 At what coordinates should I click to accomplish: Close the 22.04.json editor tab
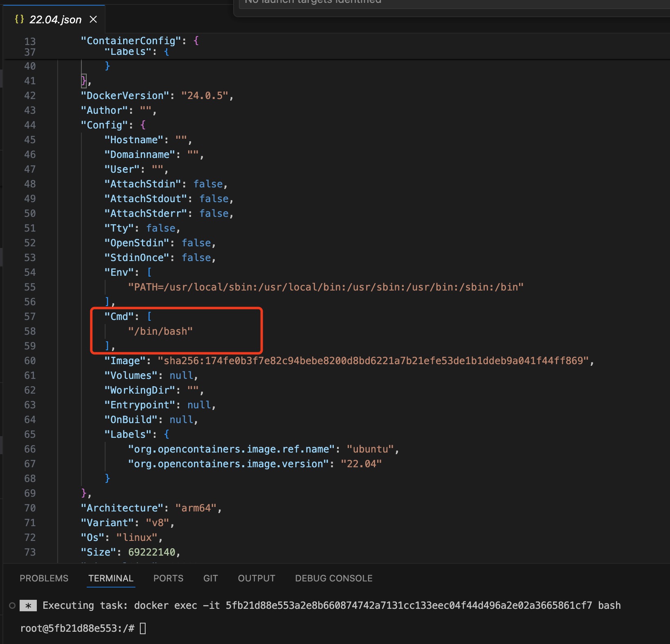click(x=93, y=19)
